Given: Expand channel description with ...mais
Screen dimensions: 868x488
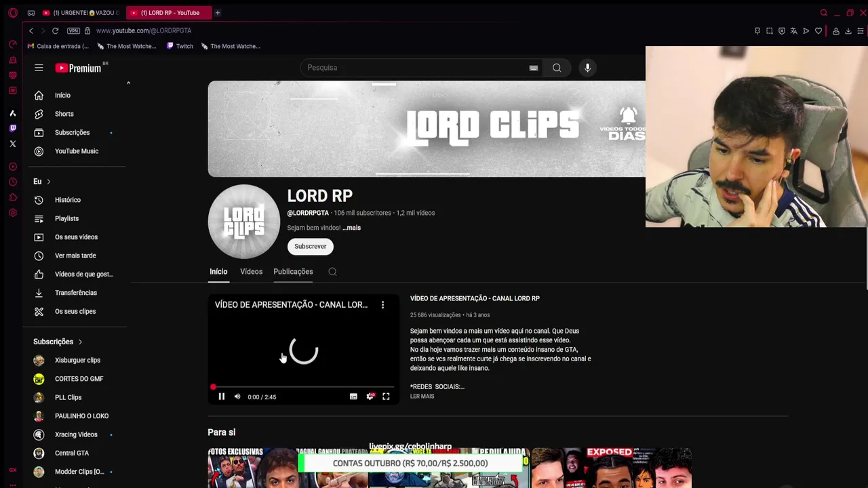Looking at the screenshot, I should (x=351, y=228).
